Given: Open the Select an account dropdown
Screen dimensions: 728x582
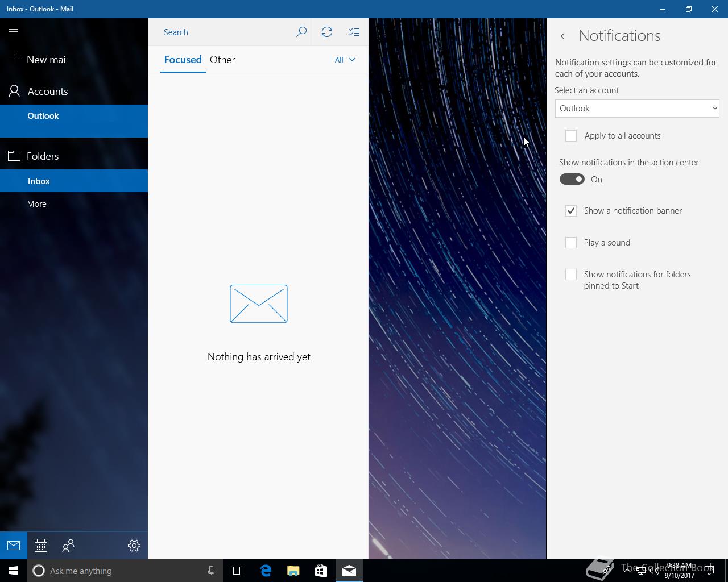Looking at the screenshot, I should click(x=637, y=109).
